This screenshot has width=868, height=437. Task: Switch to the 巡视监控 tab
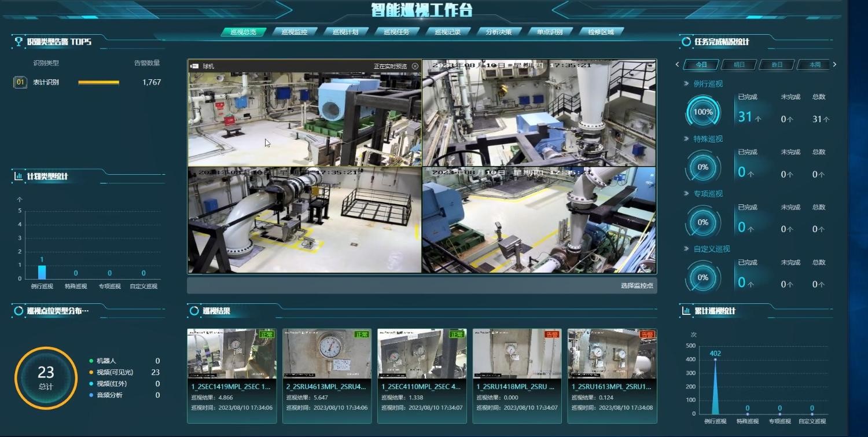pyautogui.click(x=294, y=32)
